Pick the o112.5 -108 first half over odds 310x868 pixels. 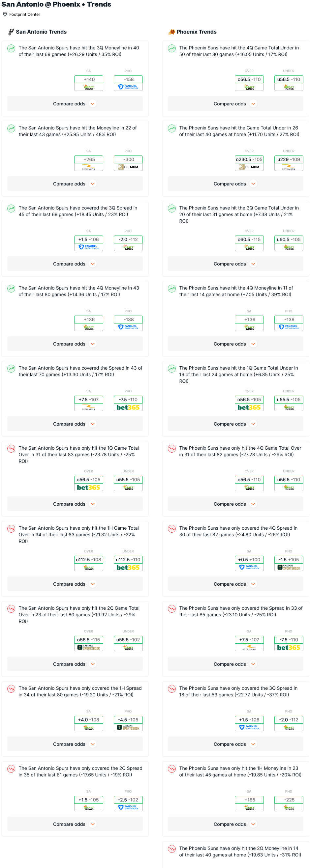pyautogui.click(x=89, y=560)
